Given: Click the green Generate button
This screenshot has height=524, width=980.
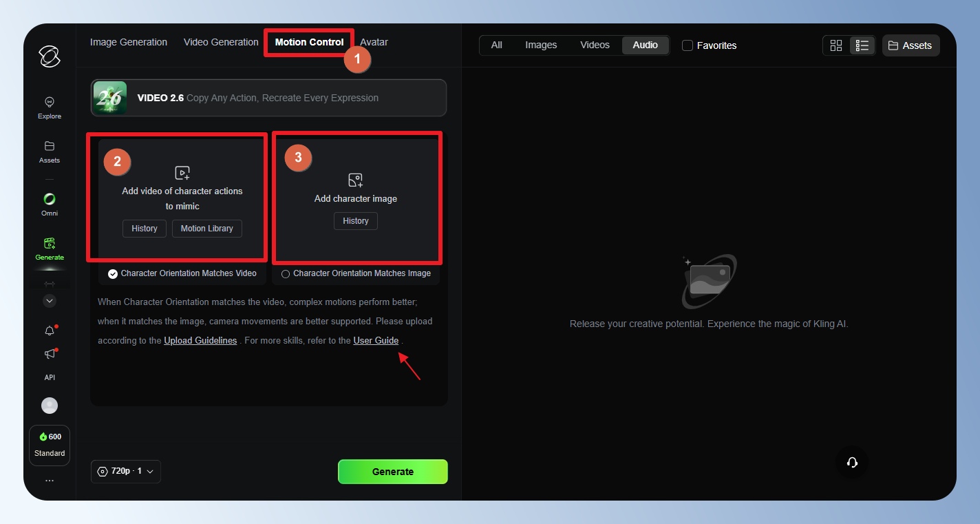Looking at the screenshot, I should [x=392, y=472].
